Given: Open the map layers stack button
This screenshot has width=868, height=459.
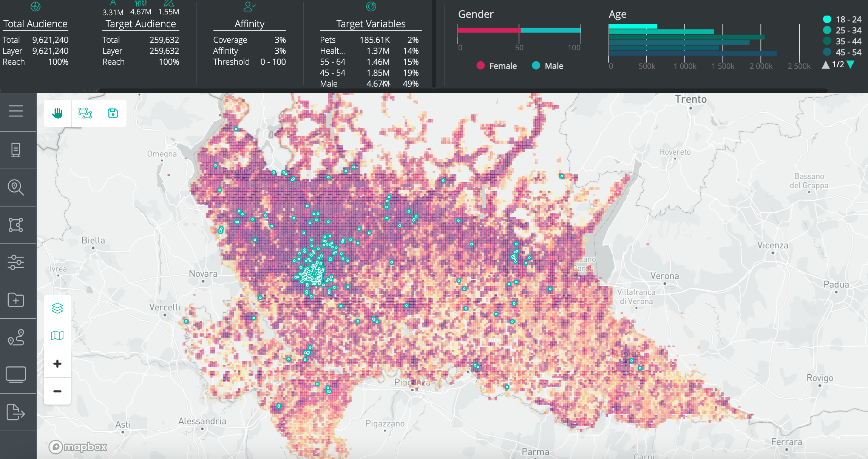Looking at the screenshot, I should pyautogui.click(x=57, y=308).
